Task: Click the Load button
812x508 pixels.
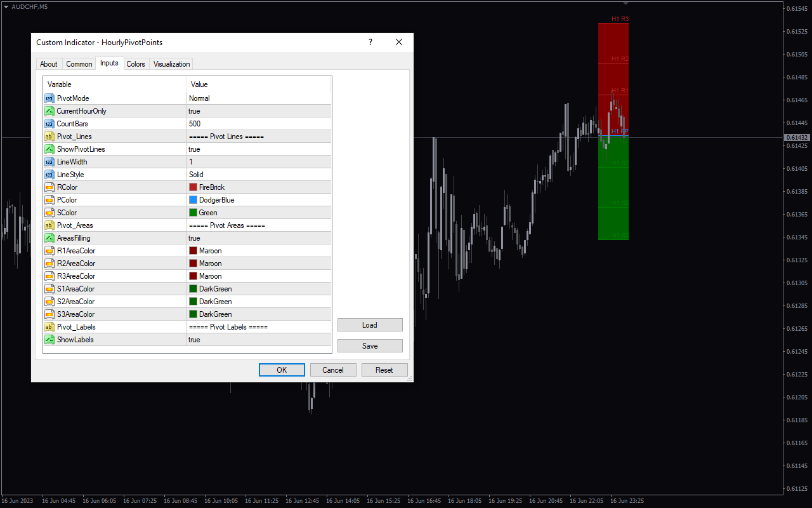Action: [x=370, y=325]
